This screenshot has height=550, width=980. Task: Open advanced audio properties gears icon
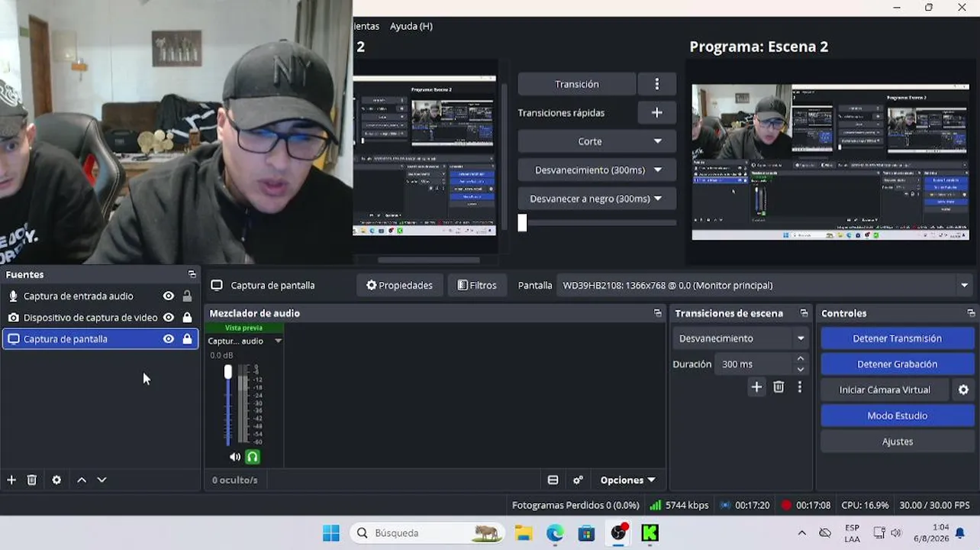click(578, 480)
